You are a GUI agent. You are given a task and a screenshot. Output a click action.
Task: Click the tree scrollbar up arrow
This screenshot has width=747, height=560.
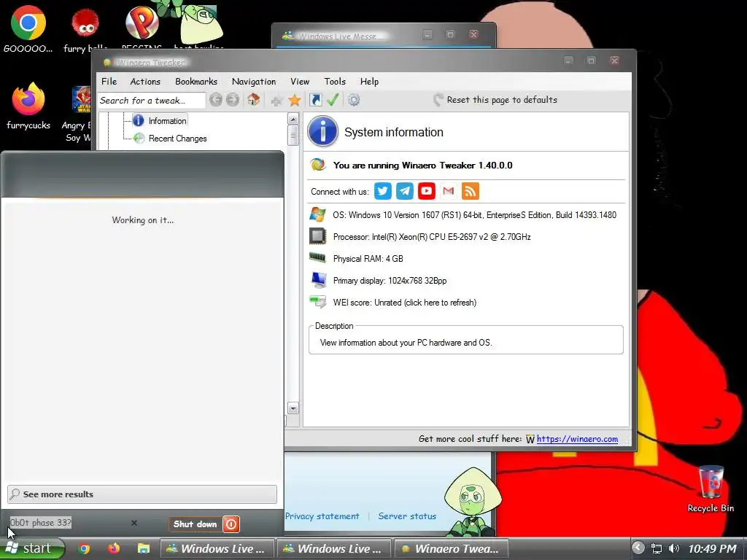tap(293, 119)
